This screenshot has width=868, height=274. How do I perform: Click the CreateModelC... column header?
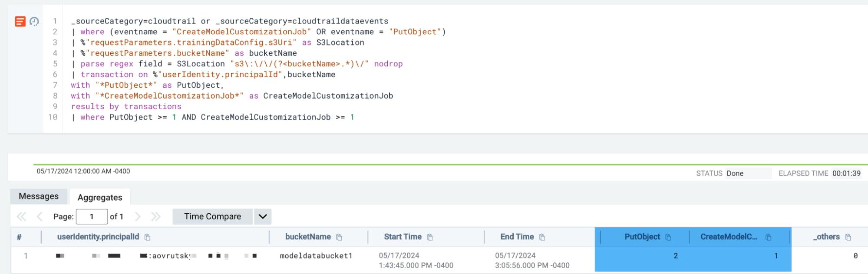729,237
